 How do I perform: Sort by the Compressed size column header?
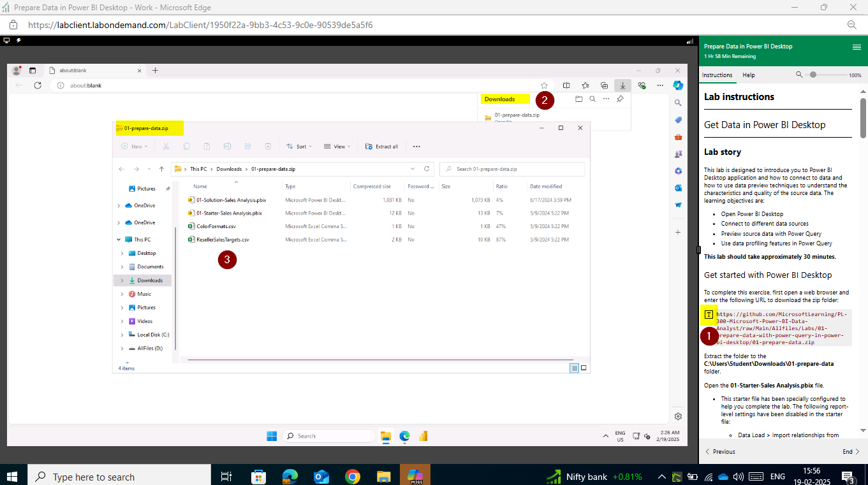[x=372, y=186]
